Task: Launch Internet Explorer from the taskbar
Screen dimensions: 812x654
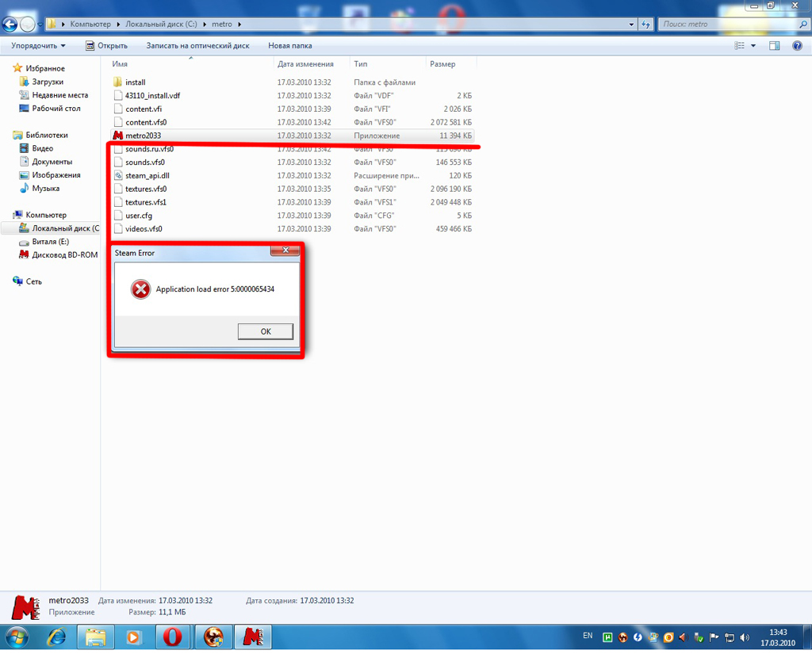Action: [x=56, y=637]
